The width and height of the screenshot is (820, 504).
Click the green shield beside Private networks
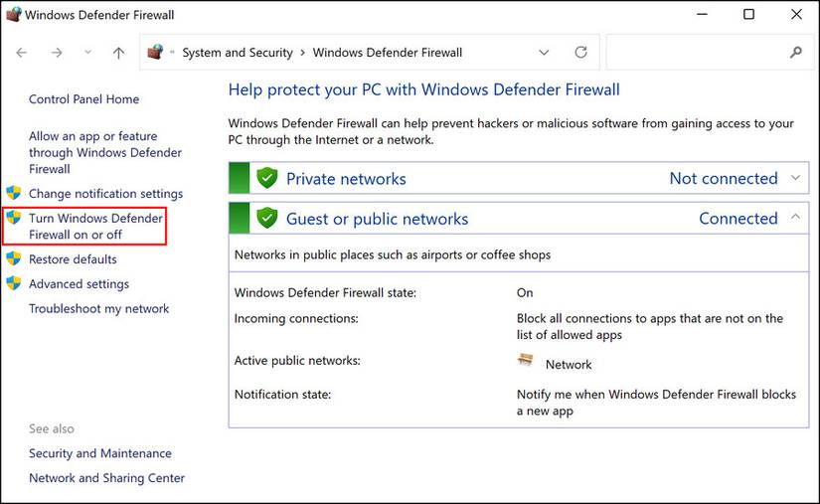tap(266, 179)
